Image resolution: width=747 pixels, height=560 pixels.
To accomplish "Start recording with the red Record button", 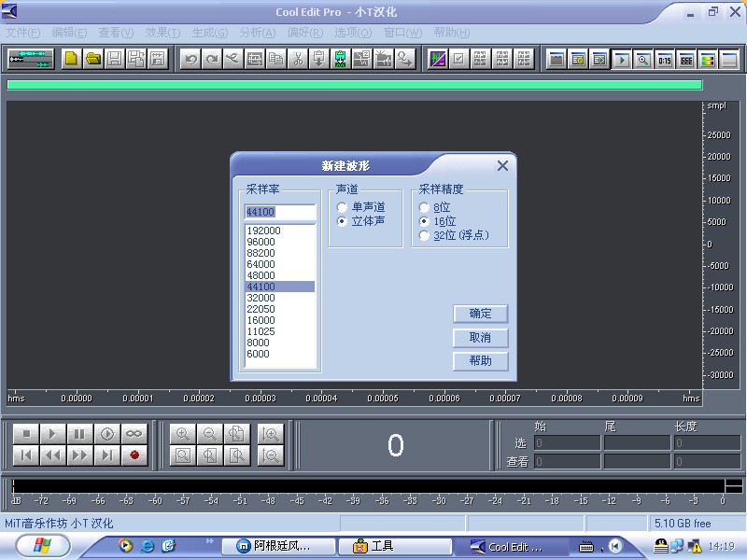I will pos(134,455).
